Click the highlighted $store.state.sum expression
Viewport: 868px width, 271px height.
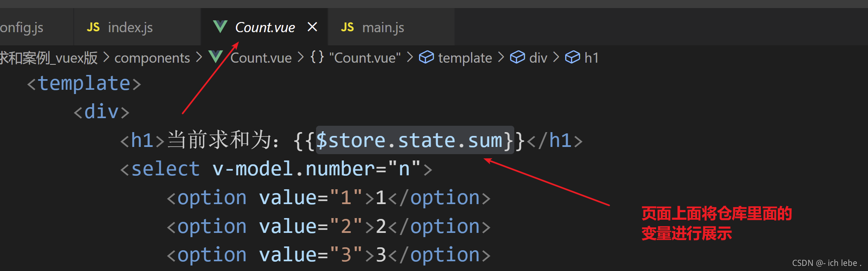coord(415,140)
